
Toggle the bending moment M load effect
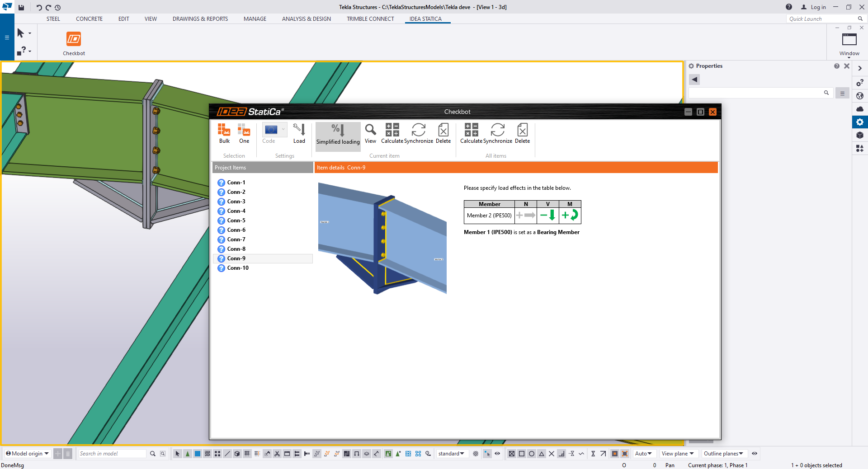(570, 216)
